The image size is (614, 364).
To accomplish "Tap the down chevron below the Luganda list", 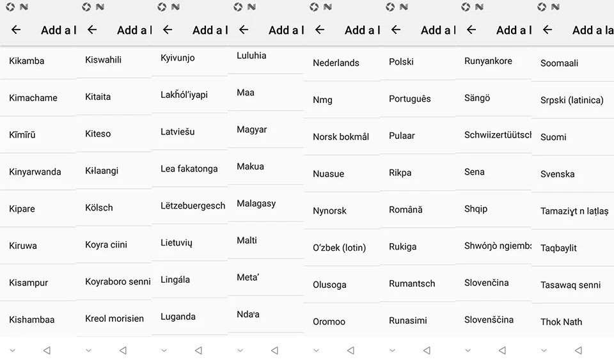I will [164, 351].
